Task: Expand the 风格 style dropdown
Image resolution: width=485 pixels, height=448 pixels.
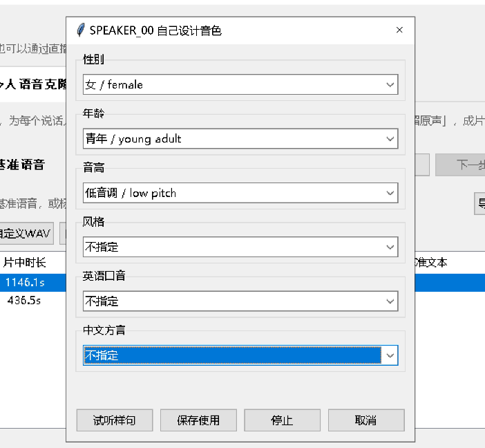Action: click(x=240, y=247)
